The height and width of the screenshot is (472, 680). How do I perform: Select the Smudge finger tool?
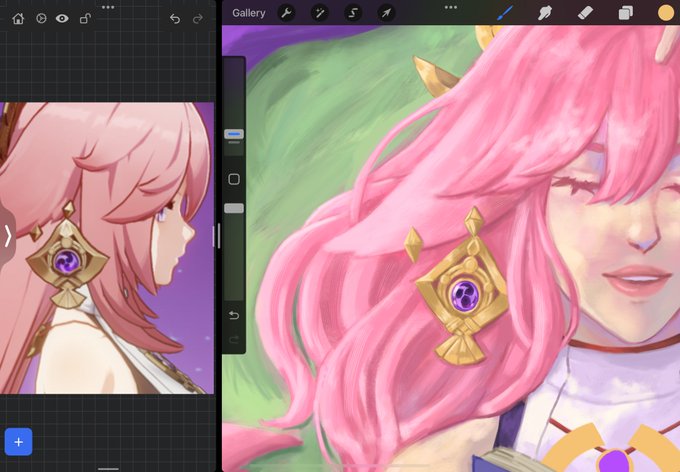click(545, 13)
